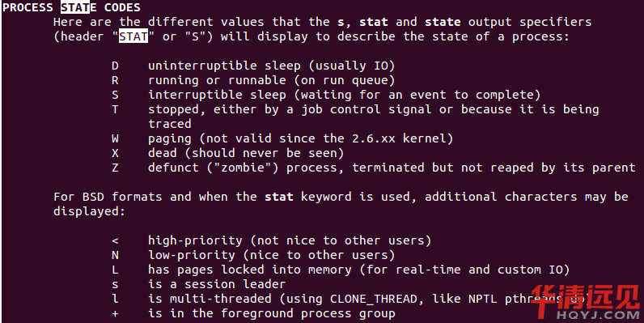Viewport: 644px width, 323px height.
Task: Select the T stopped code letter
Action: [x=115, y=109]
